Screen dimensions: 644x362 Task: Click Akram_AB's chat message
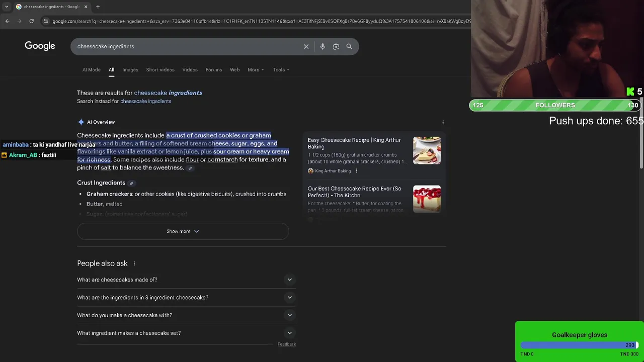tap(29, 155)
